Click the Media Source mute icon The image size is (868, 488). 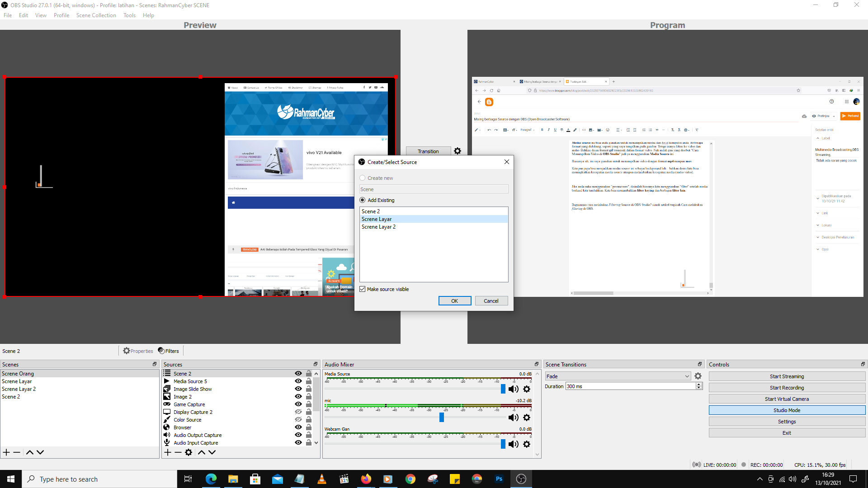click(x=513, y=389)
